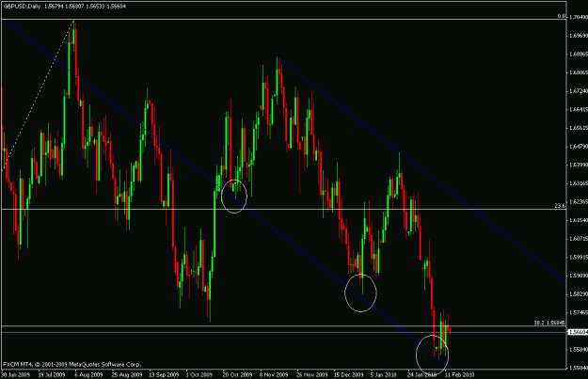Select the 0.0 Fibonacci level label

pyautogui.click(x=562, y=16)
